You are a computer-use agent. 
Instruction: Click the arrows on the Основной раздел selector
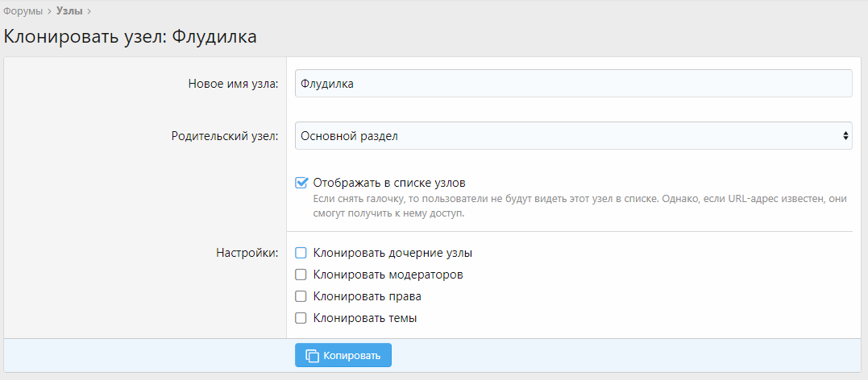845,136
